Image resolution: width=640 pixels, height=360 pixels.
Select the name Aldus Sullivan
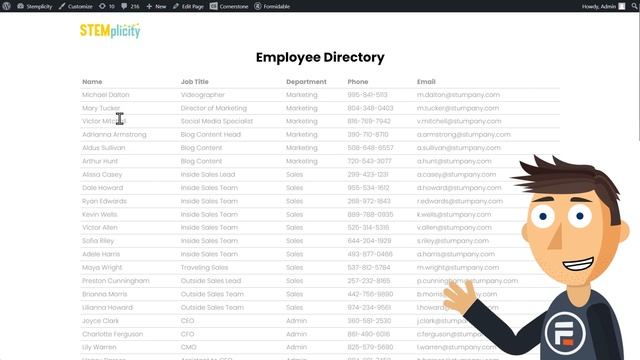[104, 148]
